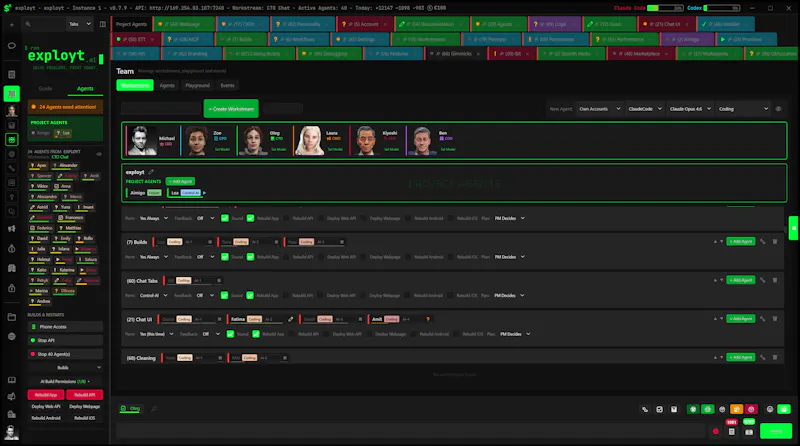800x446 pixels.
Task: Open the Feedback Off dropdown in Chat UI row
Action: tap(211, 334)
